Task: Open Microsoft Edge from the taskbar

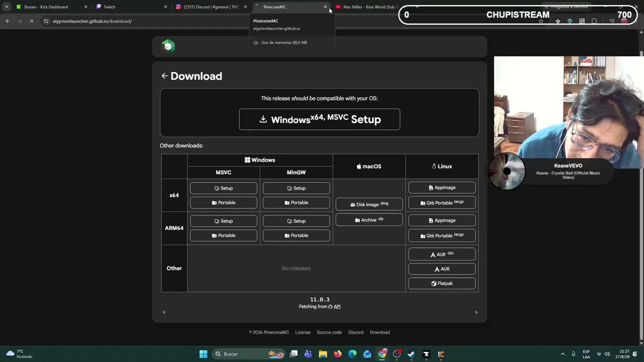Action: [353, 354]
